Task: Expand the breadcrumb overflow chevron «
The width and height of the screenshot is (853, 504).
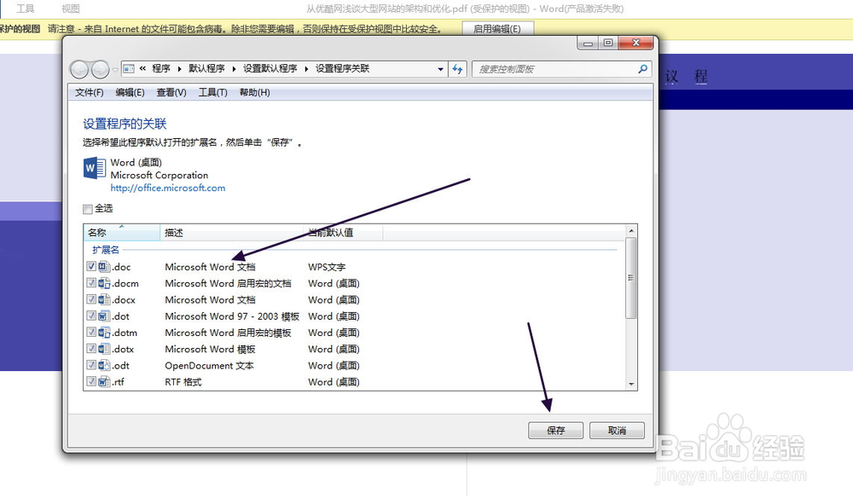Action: click(x=142, y=68)
